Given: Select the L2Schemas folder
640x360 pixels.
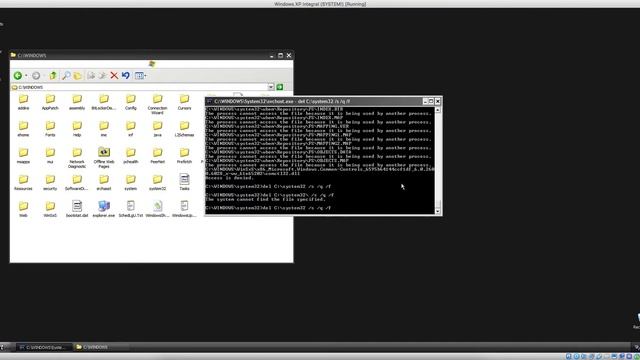Looking at the screenshot, I should coord(184,129).
